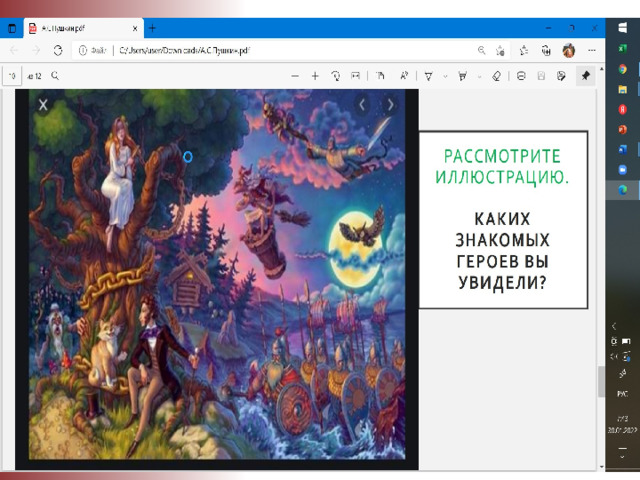Open PowerPoint from the taskbar
This screenshot has width=640, height=480.
tap(622, 129)
